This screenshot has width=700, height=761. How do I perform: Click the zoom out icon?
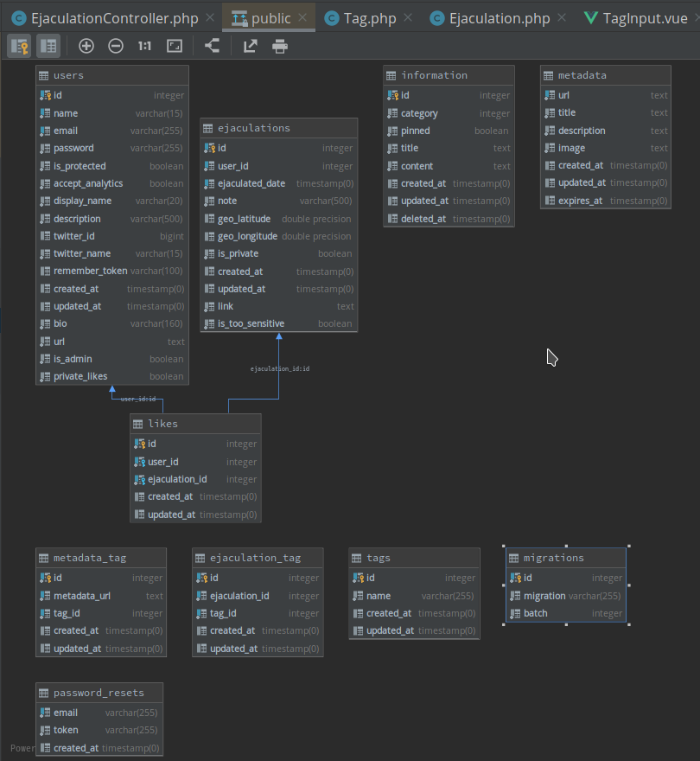(116, 47)
